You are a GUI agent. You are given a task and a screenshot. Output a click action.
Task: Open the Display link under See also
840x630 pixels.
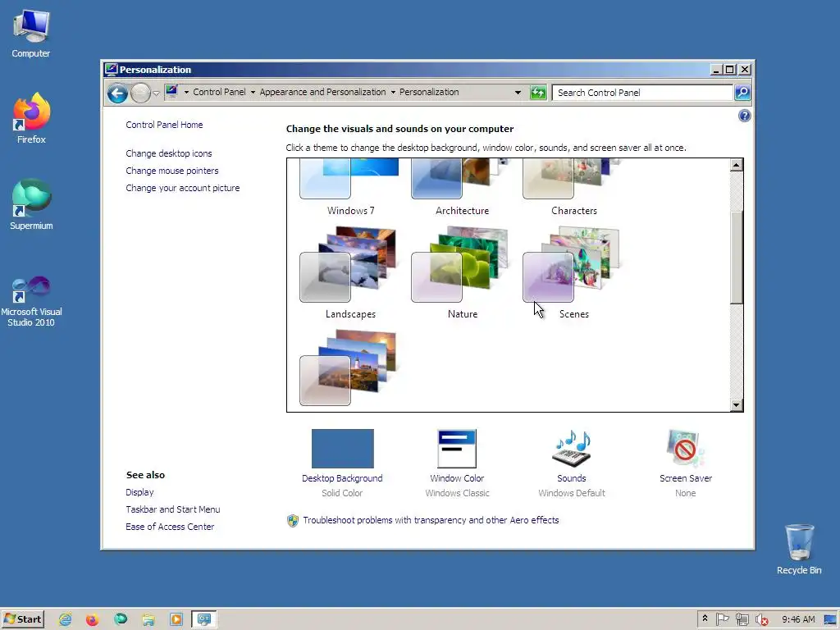click(139, 492)
